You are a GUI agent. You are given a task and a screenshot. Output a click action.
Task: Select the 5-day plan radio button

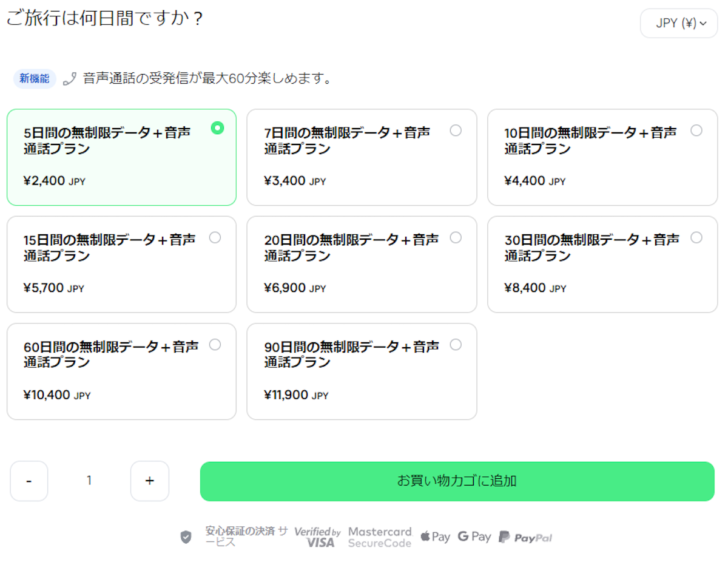click(217, 128)
